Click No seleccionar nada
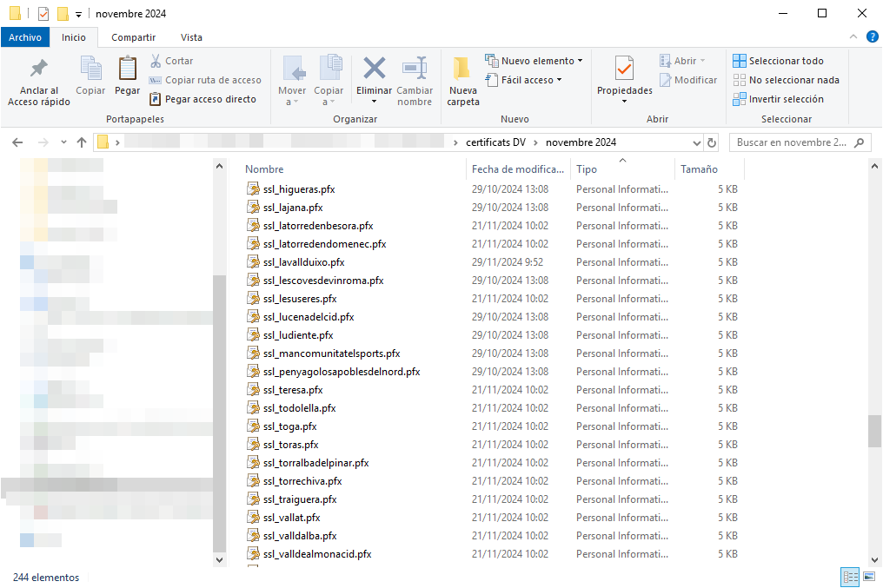This screenshot has width=883, height=588. [787, 80]
